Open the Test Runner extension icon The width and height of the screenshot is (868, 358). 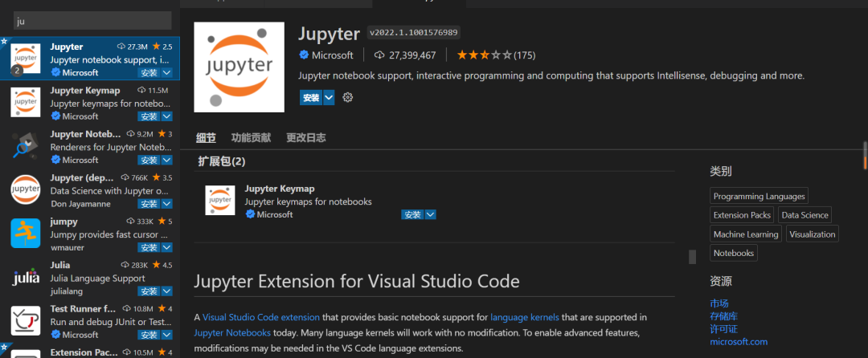tap(26, 320)
